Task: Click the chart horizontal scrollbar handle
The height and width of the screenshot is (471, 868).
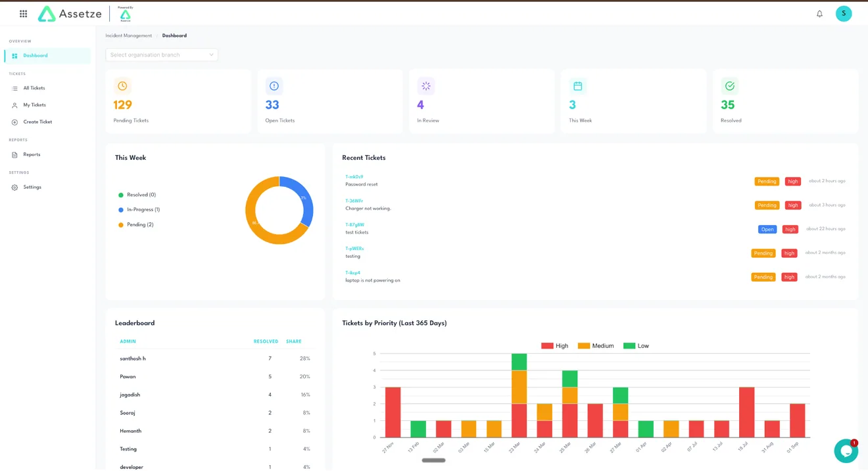Action: point(433,460)
